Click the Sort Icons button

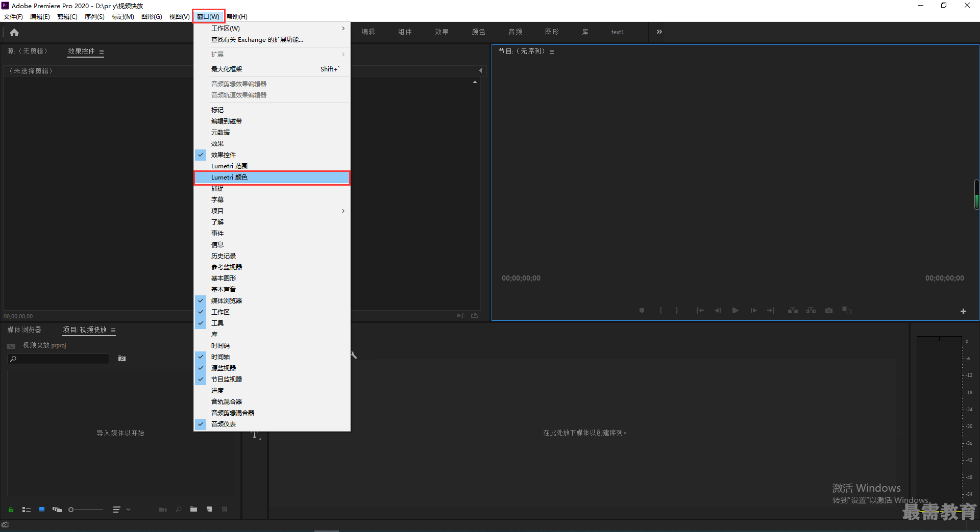point(116,509)
